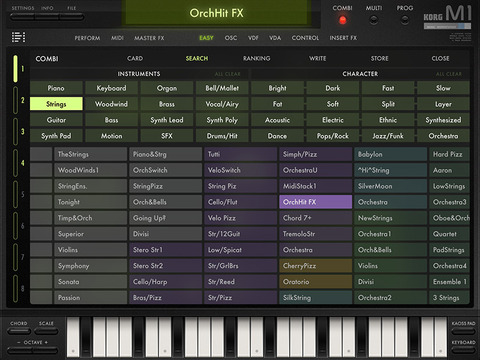Open the RANKING browser tab
480x360 pixels.
point(257,58)
